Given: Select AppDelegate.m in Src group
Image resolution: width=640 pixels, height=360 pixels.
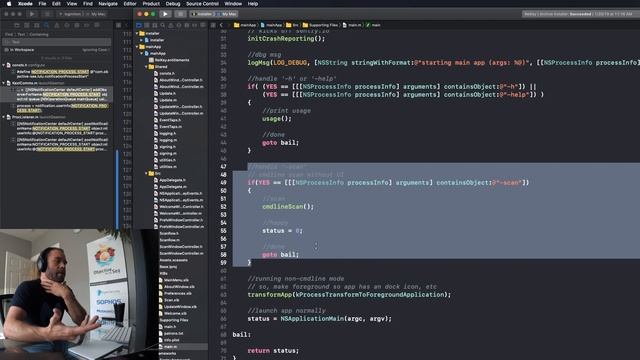Looking at the screenshot, I should [x=173, y=187].
